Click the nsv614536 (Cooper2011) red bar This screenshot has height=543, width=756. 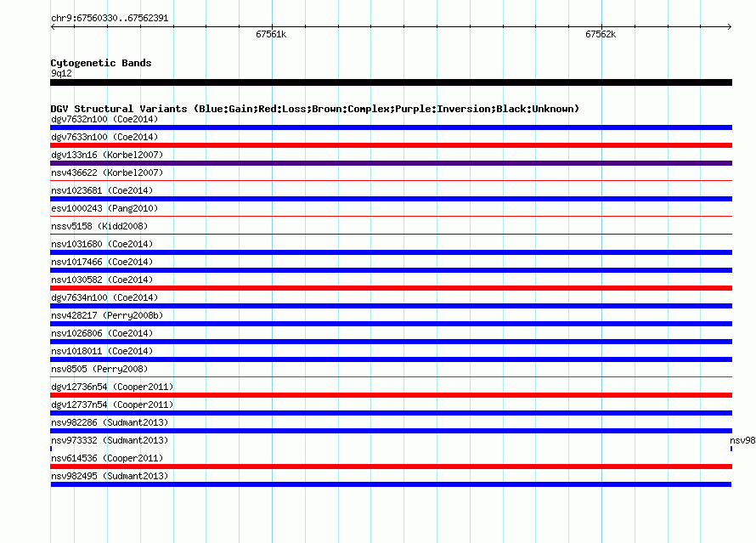pos(391,467)
